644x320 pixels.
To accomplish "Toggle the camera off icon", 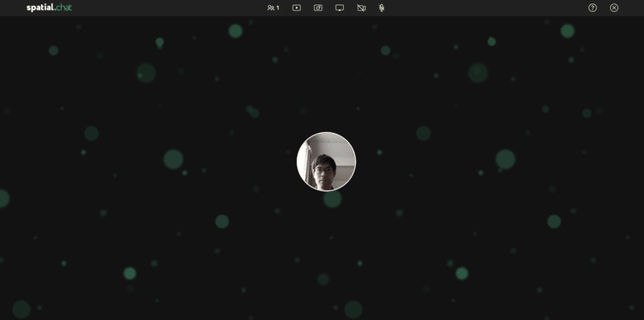I will [361, 8].
